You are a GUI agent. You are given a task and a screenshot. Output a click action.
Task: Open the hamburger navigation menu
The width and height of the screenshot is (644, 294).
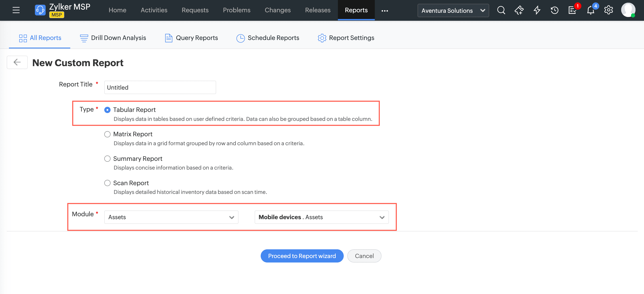pyautogui.click(x=16, y=10)
